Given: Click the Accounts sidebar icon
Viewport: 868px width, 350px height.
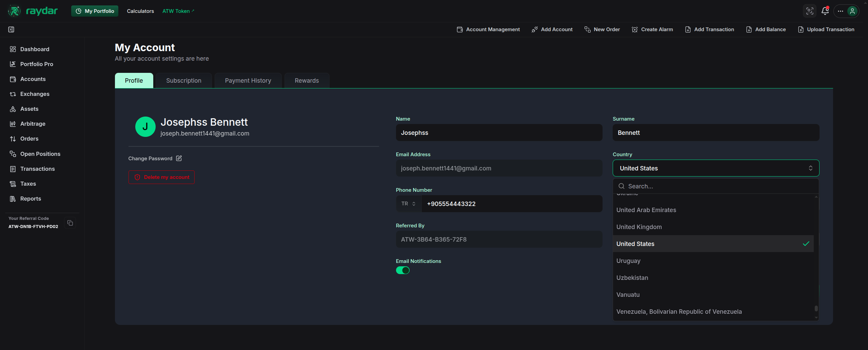Looking at the screenshot, I should point(13,79).
